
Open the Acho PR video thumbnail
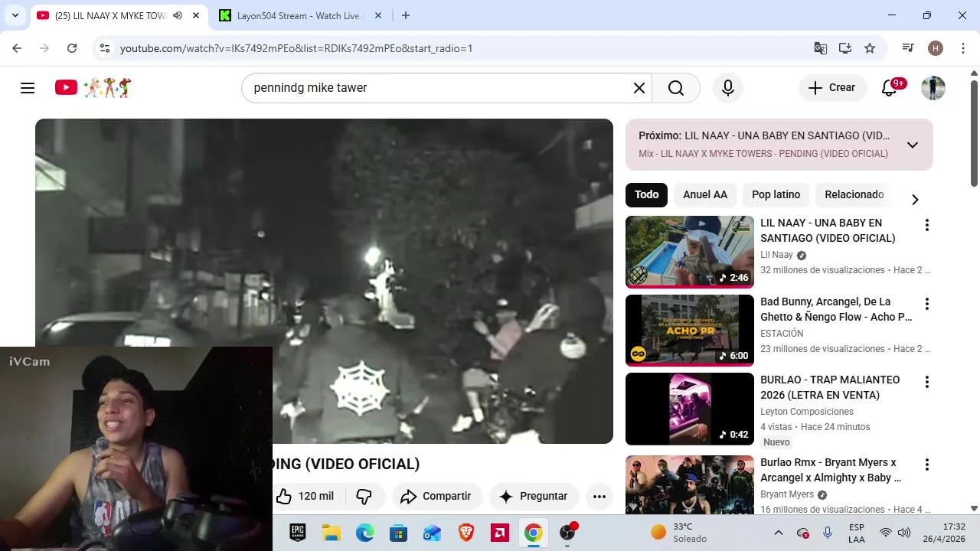[690, 330]
